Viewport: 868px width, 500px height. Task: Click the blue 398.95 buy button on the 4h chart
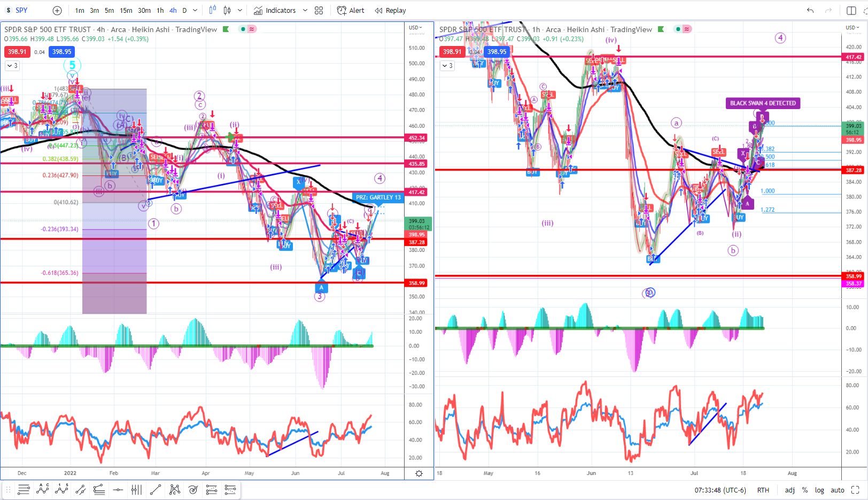(62, 52)
